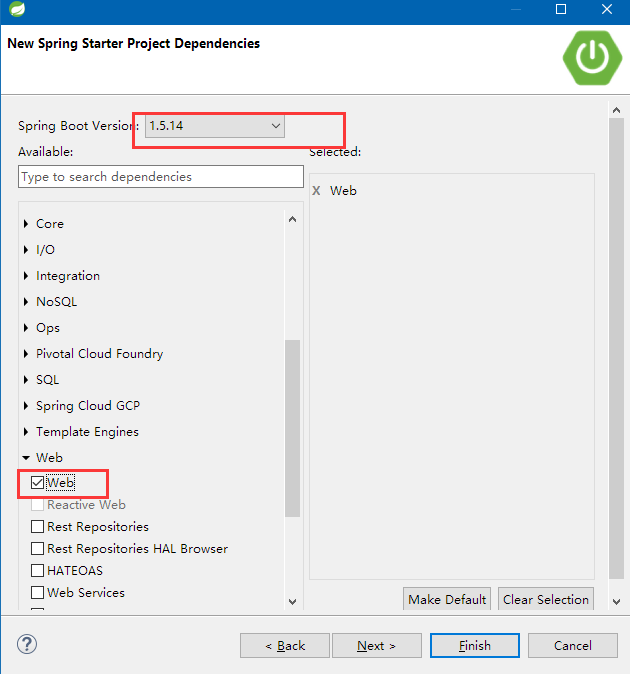Viewport: 630px width, 674px height.
Task: Select the Web entry in Selected list
Action: (x=343, y=191)
